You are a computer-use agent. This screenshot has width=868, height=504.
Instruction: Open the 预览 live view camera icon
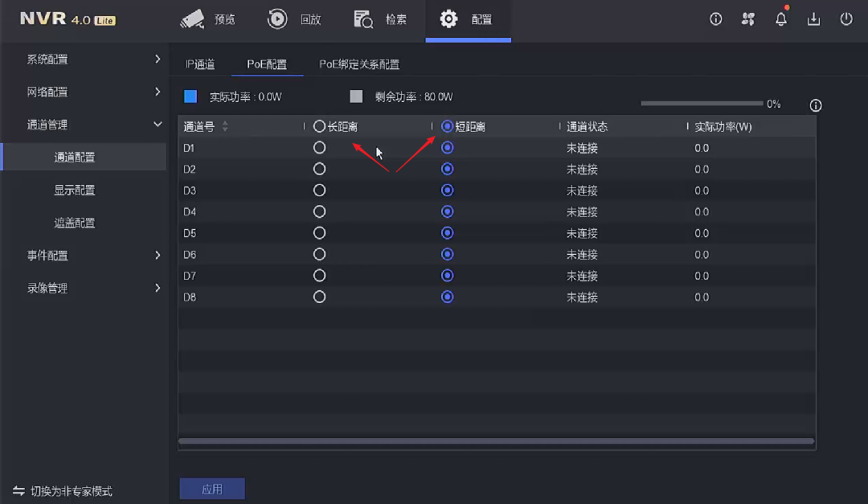(192, 19)
